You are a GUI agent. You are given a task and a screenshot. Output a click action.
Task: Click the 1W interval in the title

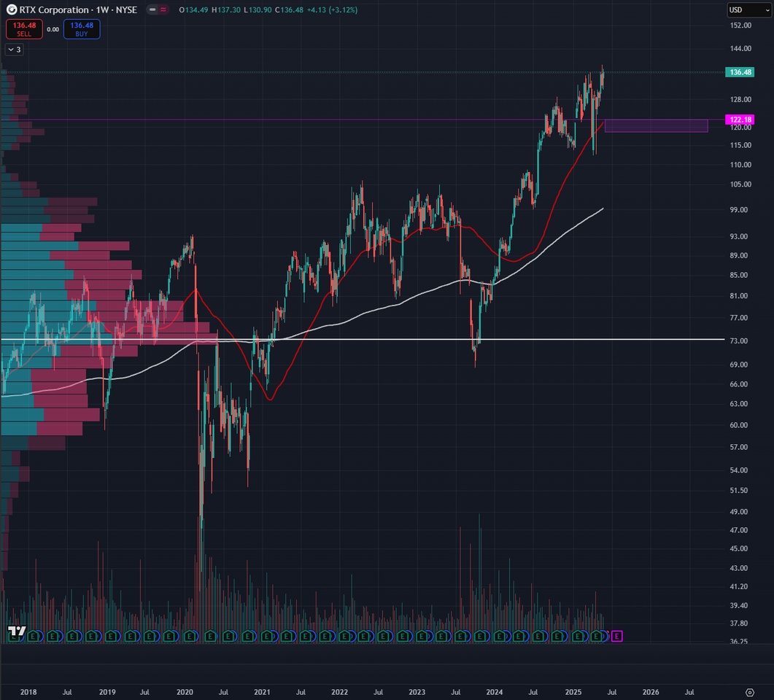[x=102, y=9]
